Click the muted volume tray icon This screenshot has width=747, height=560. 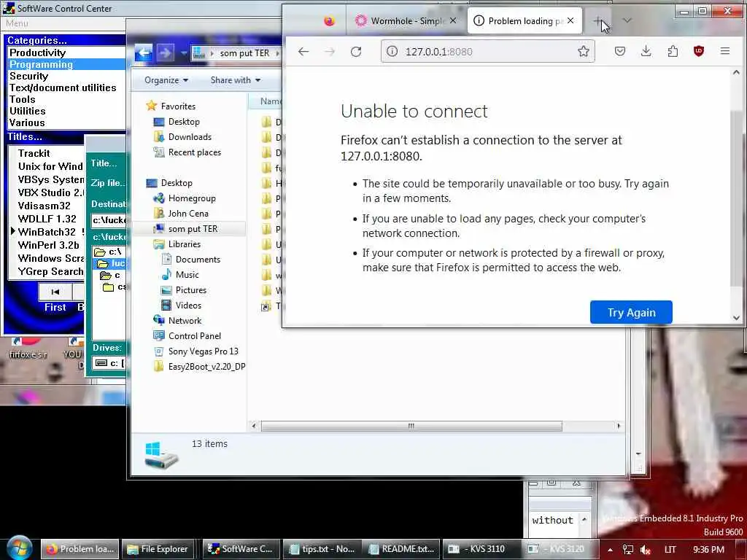coord(646,550)
